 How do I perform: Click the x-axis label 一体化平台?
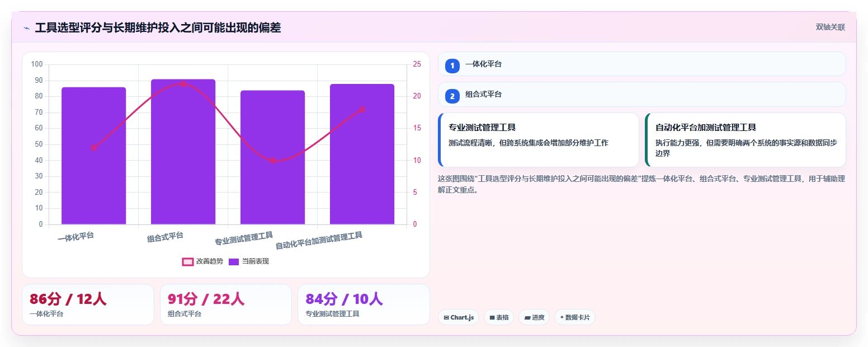pyautogui.click(x=76, y=237)
